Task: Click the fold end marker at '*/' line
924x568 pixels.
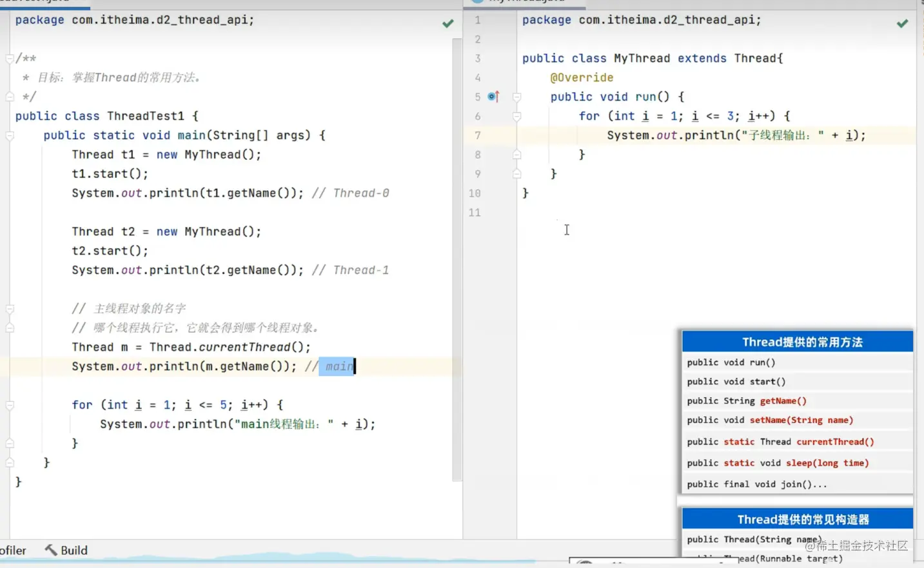Action: [x=10, y=97]
